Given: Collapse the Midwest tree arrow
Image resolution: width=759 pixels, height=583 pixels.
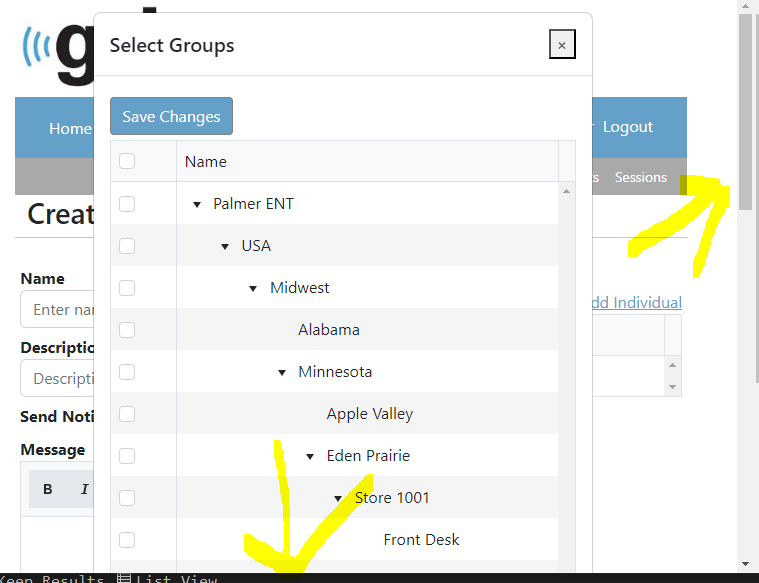Looking at the screenshot, I should click(254, 288).
